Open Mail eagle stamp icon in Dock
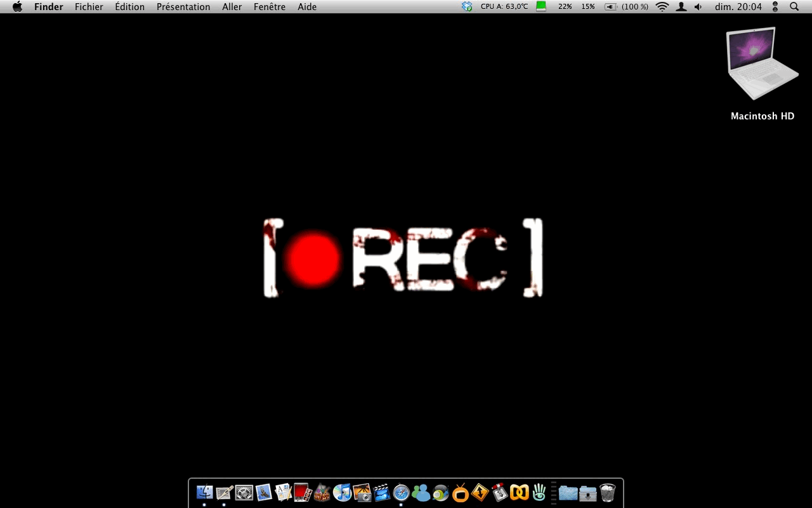Image resolution: width=812 pixels, height=508 pixels. [x=264, y=492]
